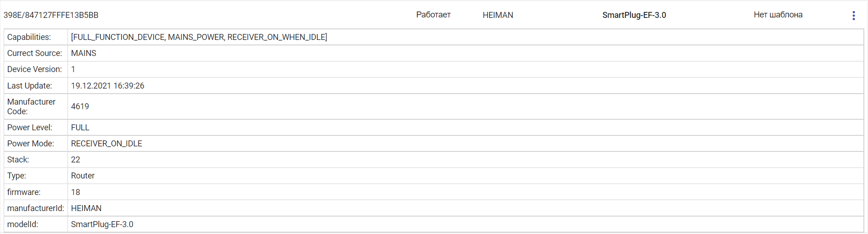Click Last Update timestamp 19.12.2021 16:39:26
Image resolution: width=868 pixels, height=234 pixels.
pos(107,86)
